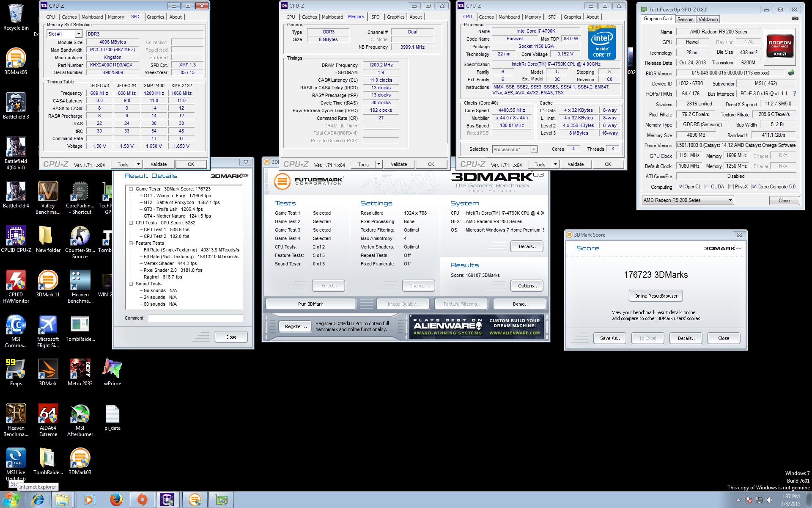This screenshot has width=812, height=508.
Task: Select the CoreParking Shortcut desktop icon
Action: coord(80,198)
